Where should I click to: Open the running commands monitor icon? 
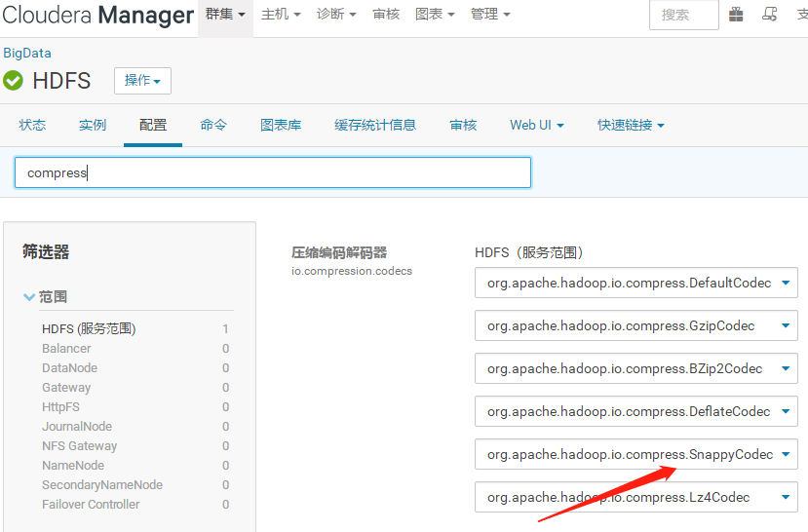pyautogui.click(x=769, y=15)
